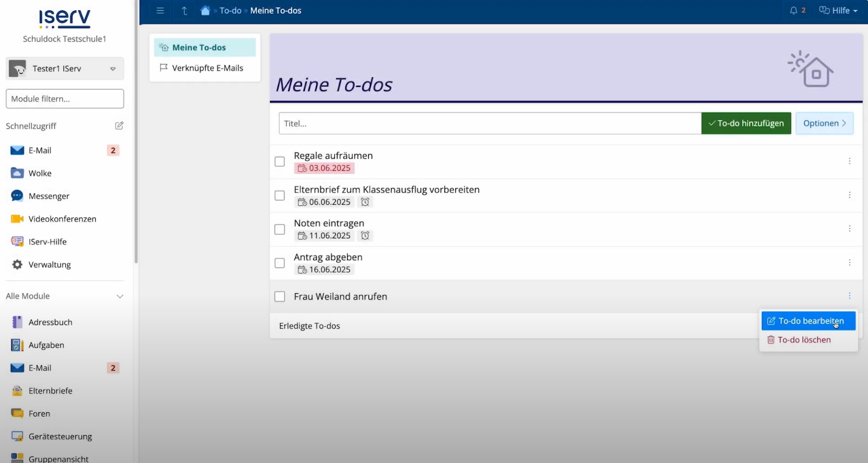The height and width of the screenshot is (463, 868).
Task: Mark 'Noten eintragen' as completed
Action: coord(279,229)
